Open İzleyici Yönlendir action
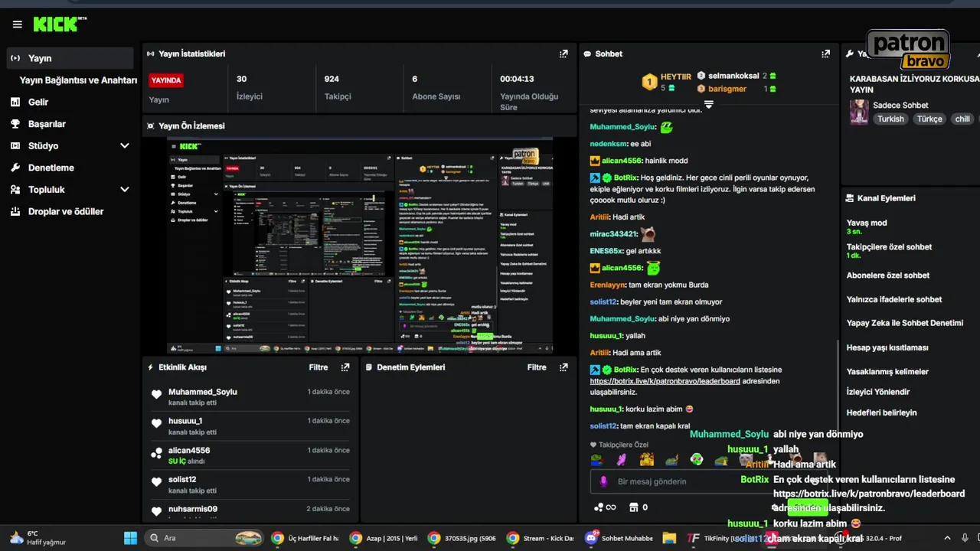The width and height of the screenshot is (980, 551). tap(877, 392)
